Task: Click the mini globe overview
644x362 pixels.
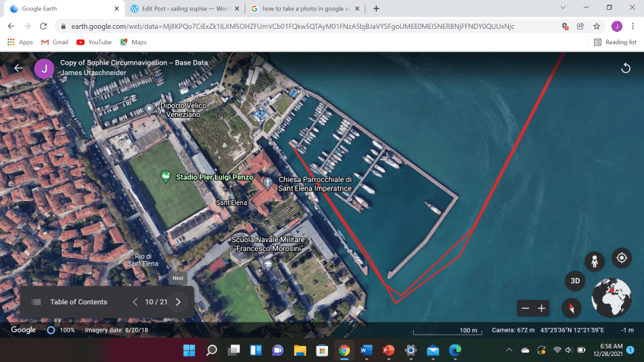Action: click(611, 297)
